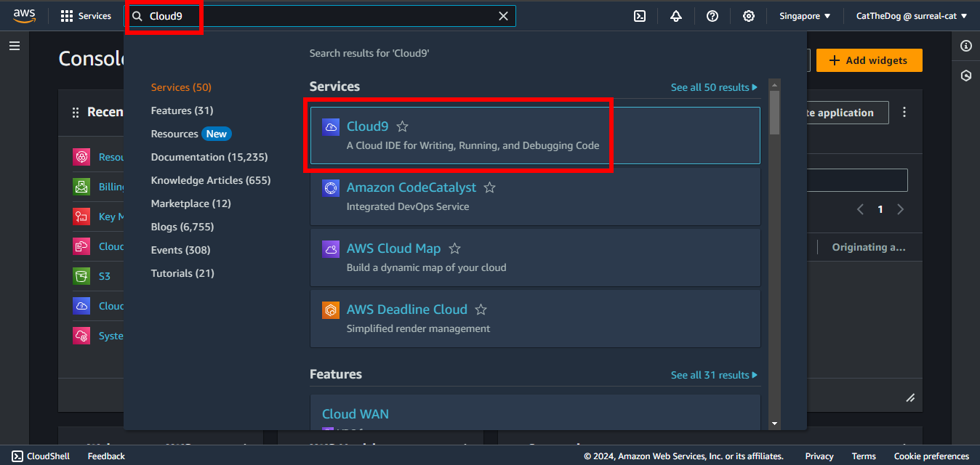Clear the search box with X icon

click(x=503, y=16)
